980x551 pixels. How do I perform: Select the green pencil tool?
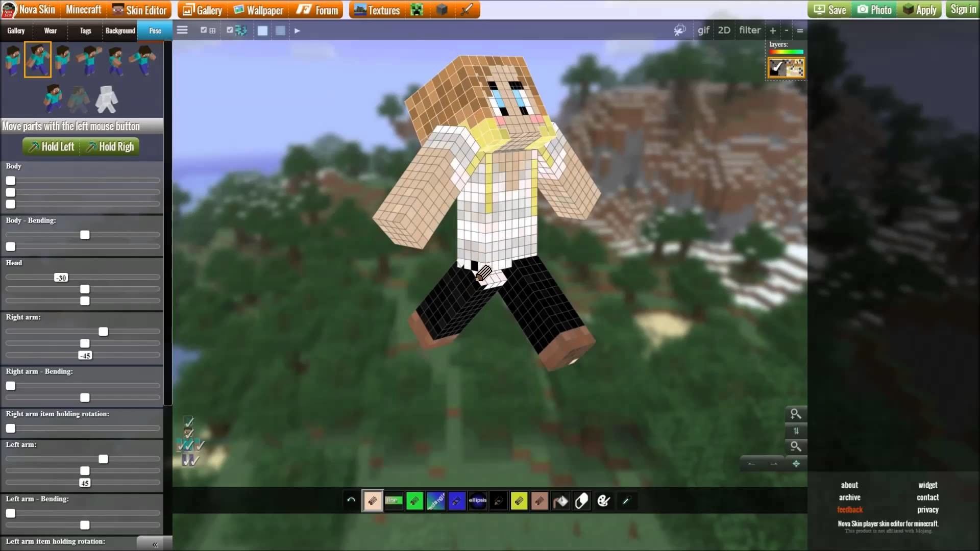pos(414,500)
